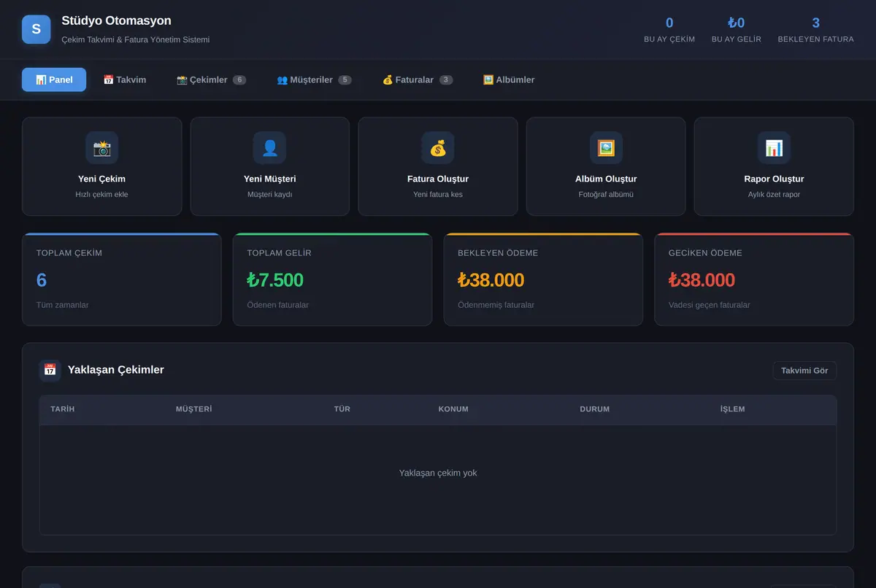Click the TARİH column header
The image size is (876, 588).
point(63,409)
